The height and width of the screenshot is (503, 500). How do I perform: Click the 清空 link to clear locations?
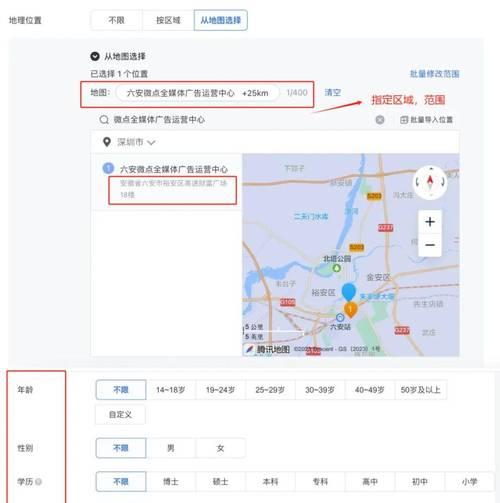click(x=333, y=92)
